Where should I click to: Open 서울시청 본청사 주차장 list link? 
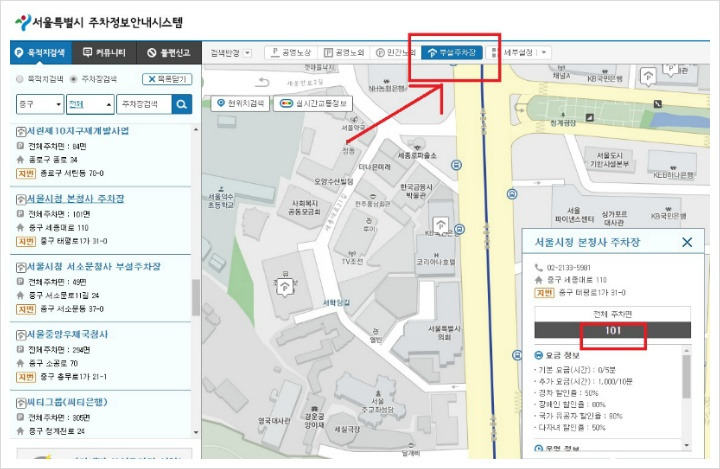[75, 199]
